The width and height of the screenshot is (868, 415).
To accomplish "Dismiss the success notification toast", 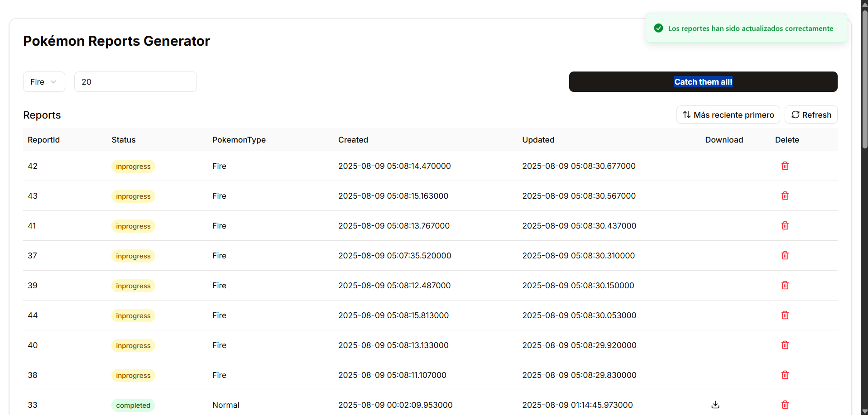I will click(745, 28).
